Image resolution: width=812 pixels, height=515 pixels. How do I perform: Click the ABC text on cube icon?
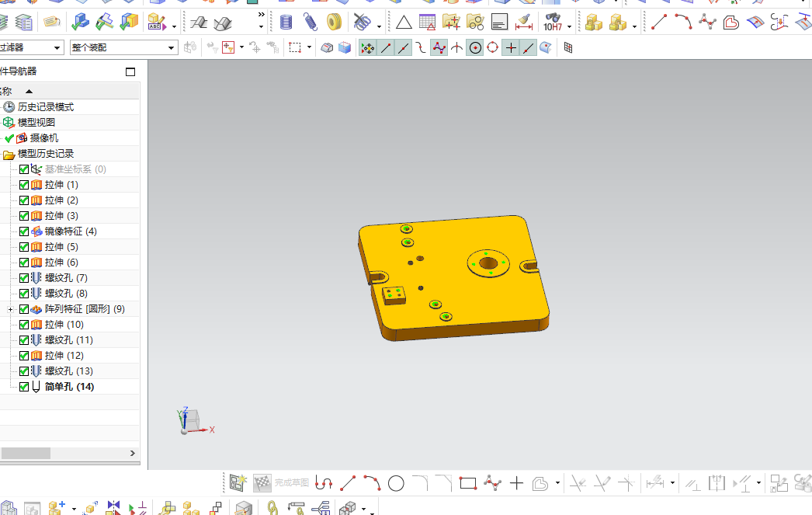point(156,23)
